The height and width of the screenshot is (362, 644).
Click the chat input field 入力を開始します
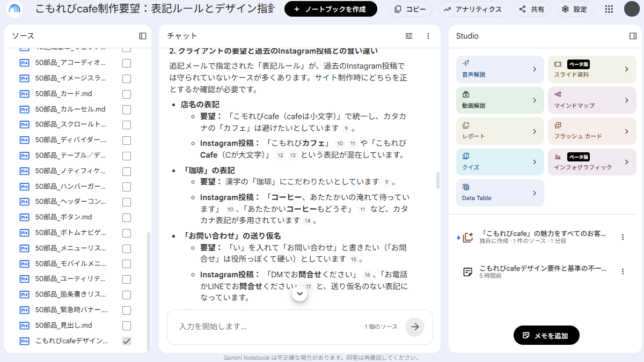tap(268, 327)
